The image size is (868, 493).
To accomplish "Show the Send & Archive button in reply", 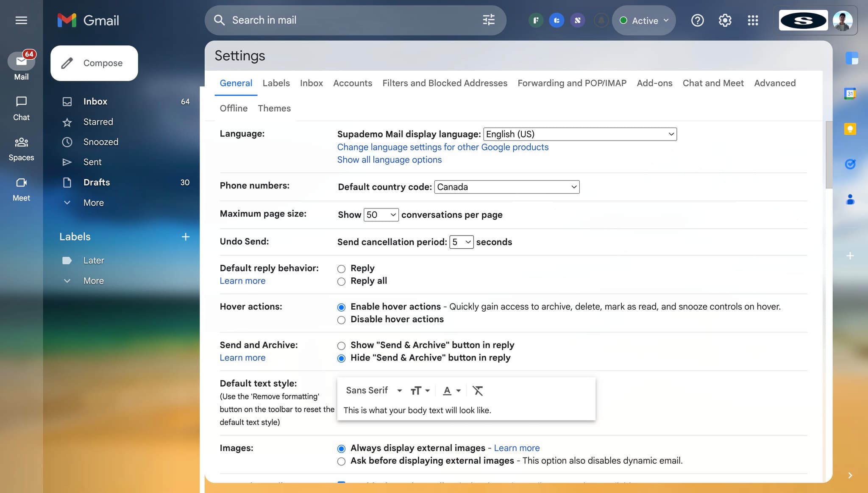I will [341, 345].
